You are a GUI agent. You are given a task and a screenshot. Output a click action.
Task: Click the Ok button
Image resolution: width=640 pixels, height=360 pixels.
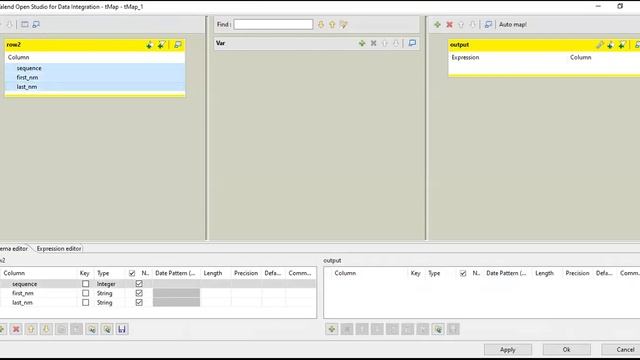pos(567,350)
